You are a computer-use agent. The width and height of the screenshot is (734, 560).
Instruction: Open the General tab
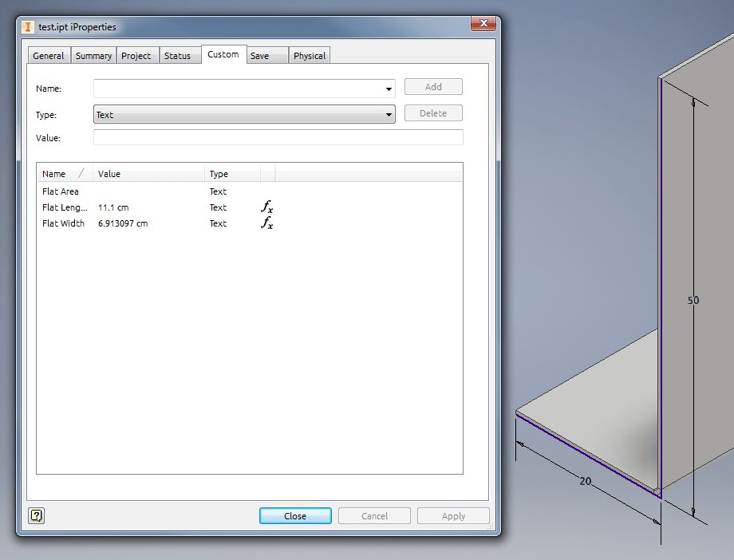(x=49, y=55)
